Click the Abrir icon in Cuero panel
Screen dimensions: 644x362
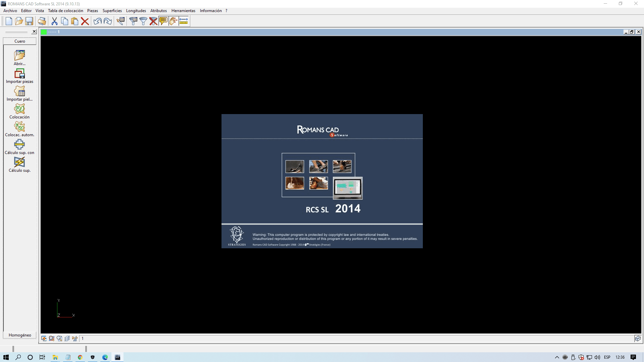19,55
